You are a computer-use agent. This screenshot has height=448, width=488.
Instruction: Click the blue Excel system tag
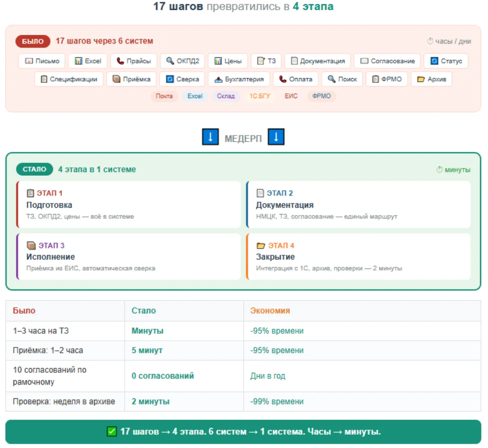[x=195, y=96]
